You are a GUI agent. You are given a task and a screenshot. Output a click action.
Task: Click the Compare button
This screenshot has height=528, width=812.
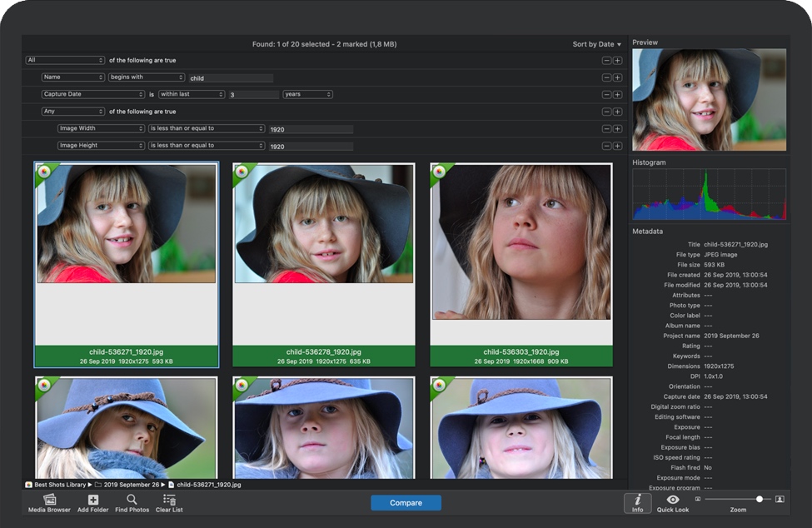click(x=406, y=503)
